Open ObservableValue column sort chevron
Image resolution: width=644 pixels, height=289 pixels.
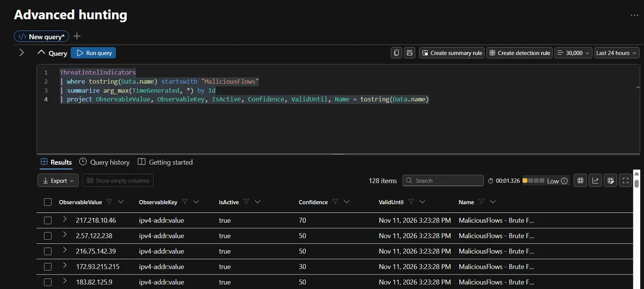point(121,202)
